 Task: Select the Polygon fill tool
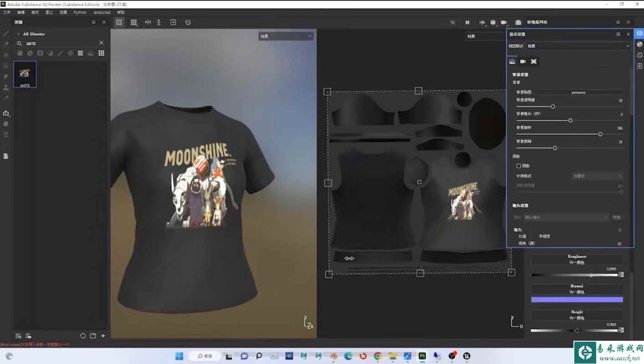coord(6,66)
